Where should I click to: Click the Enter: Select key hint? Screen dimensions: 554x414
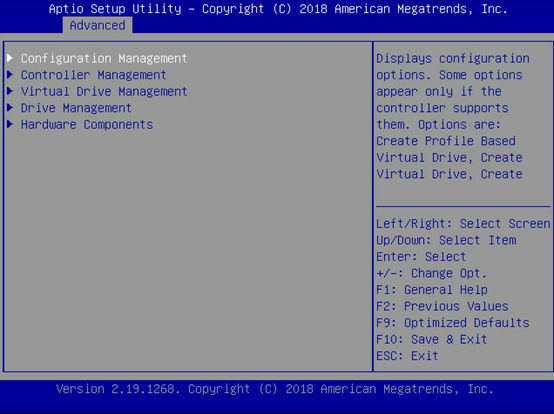[x=421, y=257]
